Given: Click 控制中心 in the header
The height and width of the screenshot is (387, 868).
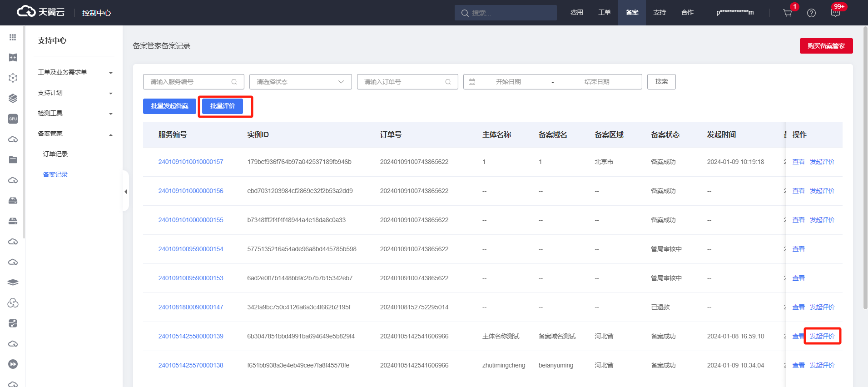Looking at the screenshot, I should click(96, 13).
